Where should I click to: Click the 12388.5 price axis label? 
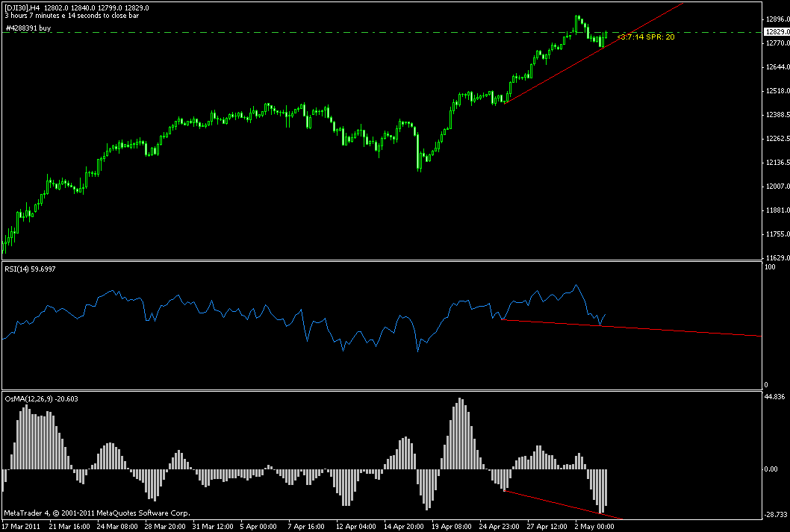[x=777, y=115]
